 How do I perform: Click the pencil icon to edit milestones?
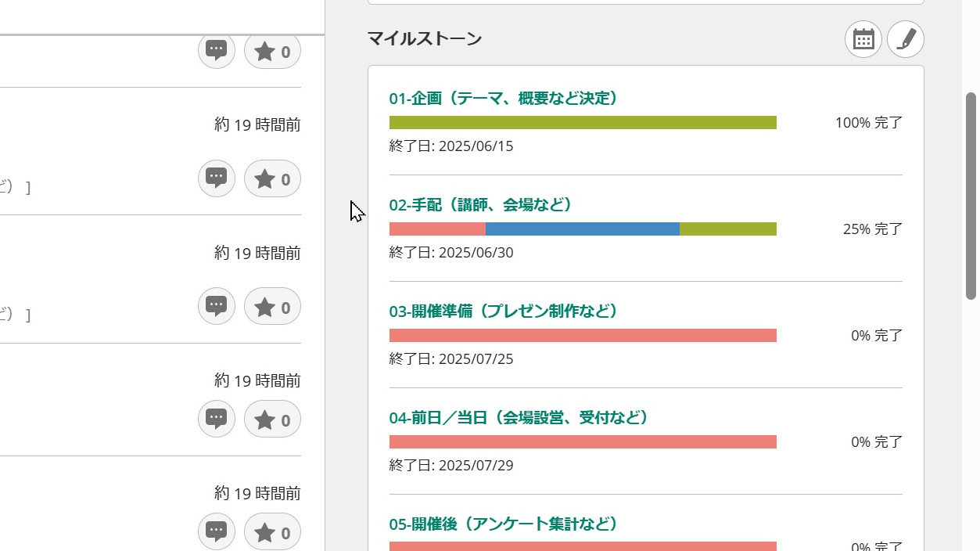point(906,39)
